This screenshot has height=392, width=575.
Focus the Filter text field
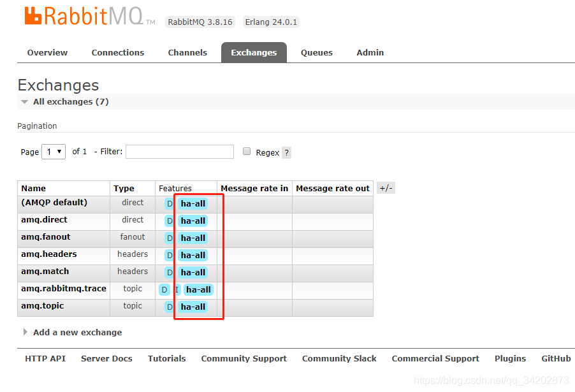click(180, 152)
